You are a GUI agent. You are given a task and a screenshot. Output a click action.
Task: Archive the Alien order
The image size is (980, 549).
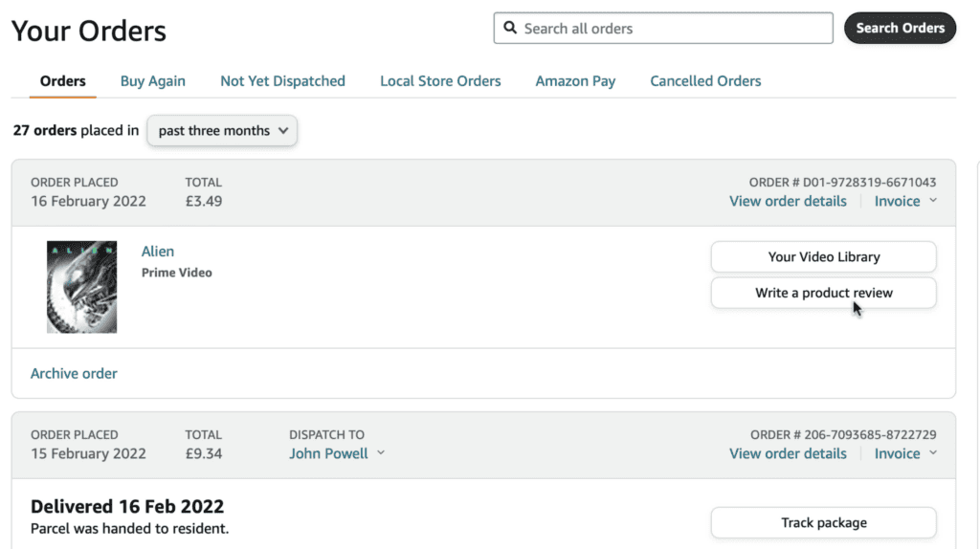[74, 373]
